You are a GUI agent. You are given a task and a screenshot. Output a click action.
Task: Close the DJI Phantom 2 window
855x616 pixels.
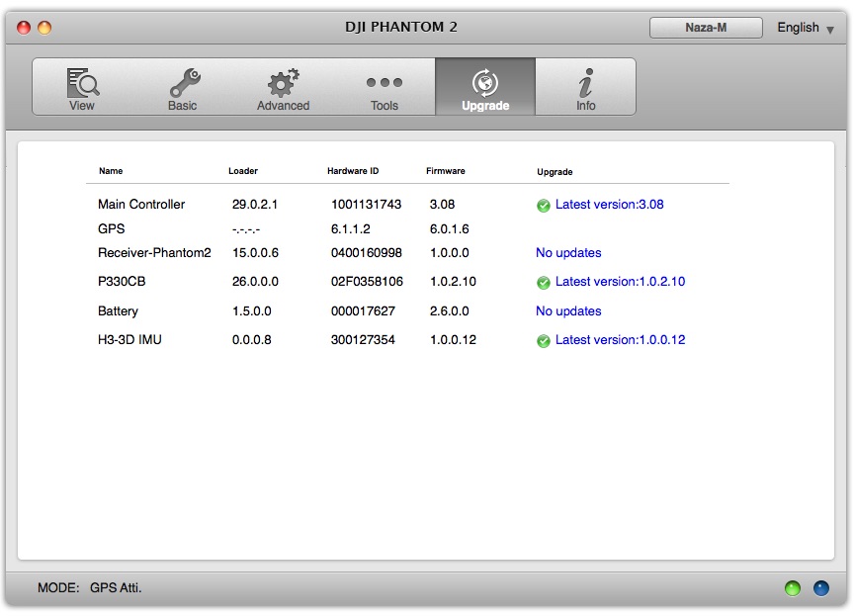click(24, 28)
